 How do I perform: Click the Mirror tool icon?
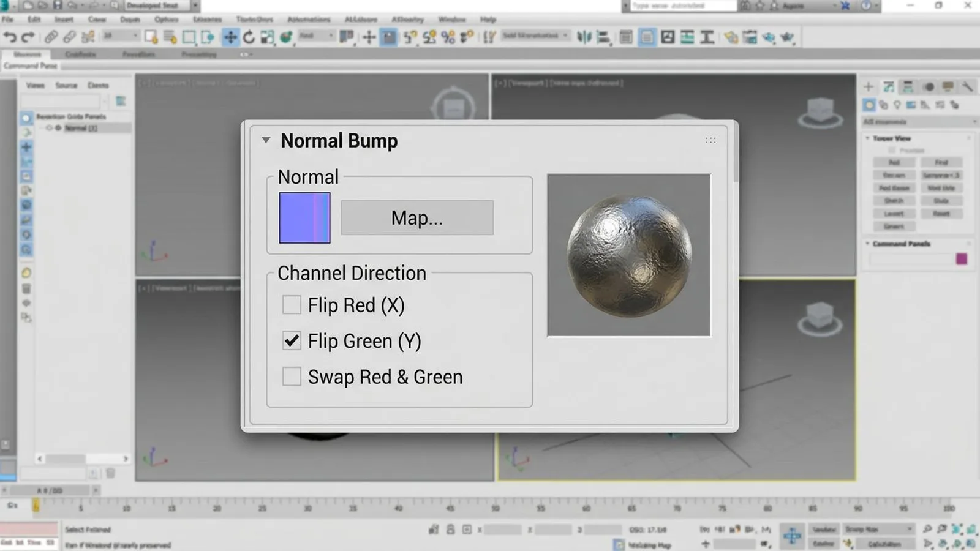click(x=584, y=37)
